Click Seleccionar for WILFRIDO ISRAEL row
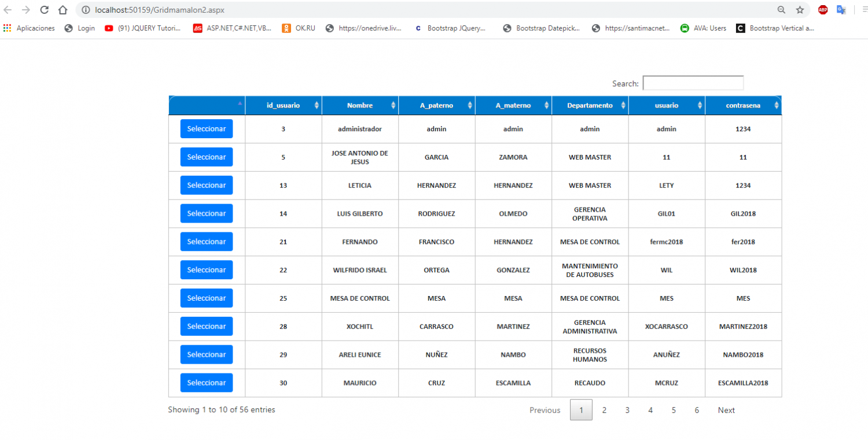868x440 pixels. tap(207, 270)
